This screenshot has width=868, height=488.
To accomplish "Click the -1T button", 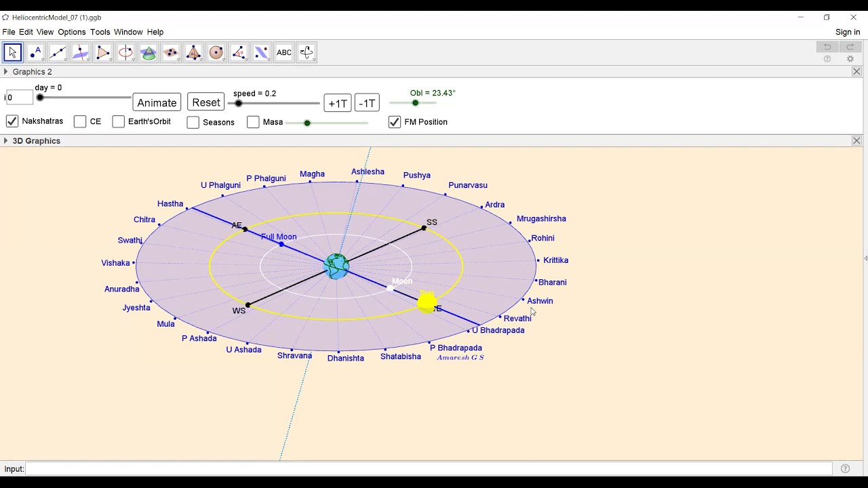I will click(367, 103).
